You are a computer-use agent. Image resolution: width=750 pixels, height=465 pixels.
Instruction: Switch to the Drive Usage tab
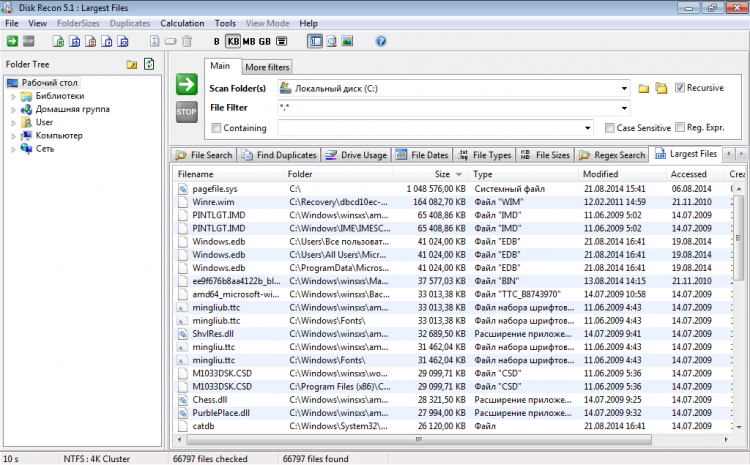point(356,155)
